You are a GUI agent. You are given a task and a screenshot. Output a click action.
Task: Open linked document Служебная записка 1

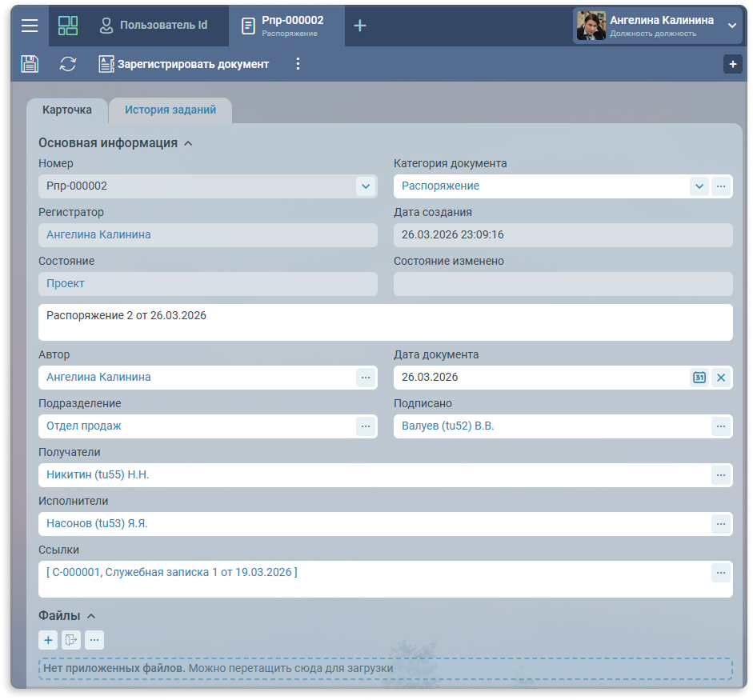click(x=171, y=572)
